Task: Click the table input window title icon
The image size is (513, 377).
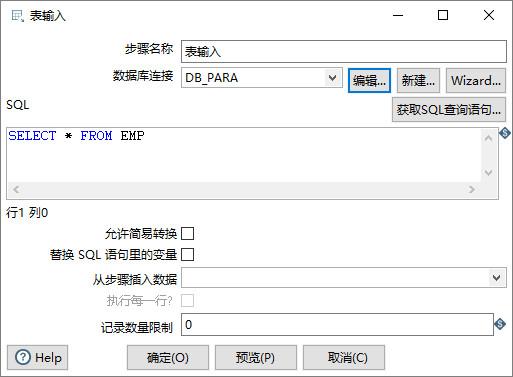Action: pos(17,15)
